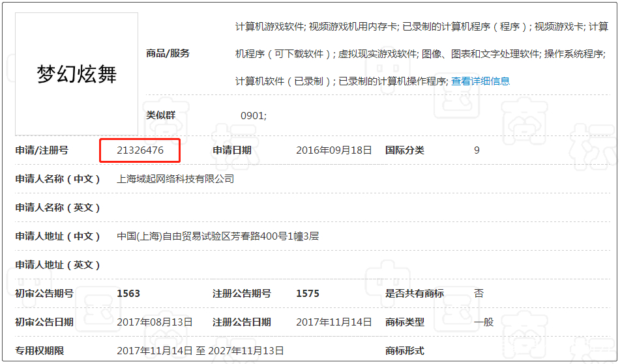Select application number 21326476
Screen dimensions: 620x364
point(140,150)
